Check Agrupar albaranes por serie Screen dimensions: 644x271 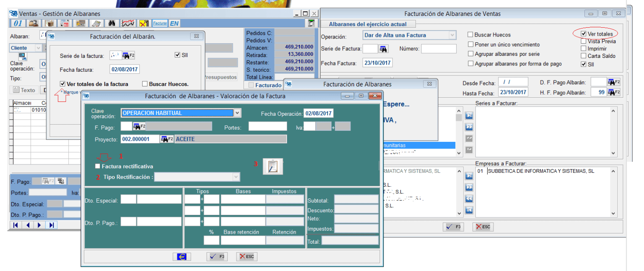click(x=470, y=54)
